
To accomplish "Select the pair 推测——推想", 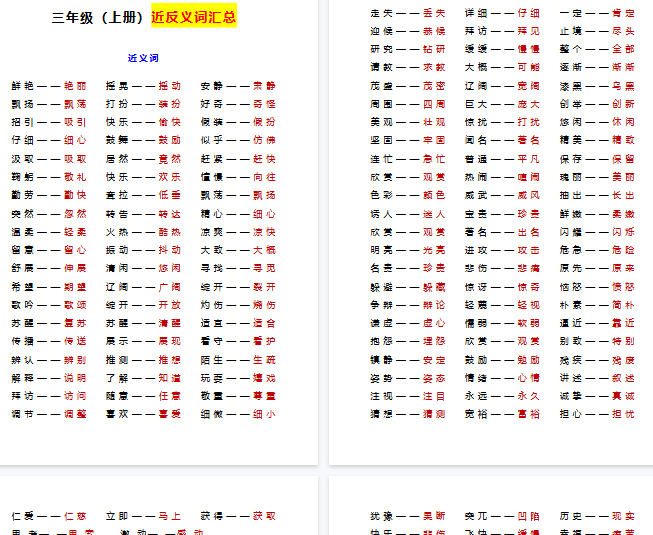I will (143, 360).
